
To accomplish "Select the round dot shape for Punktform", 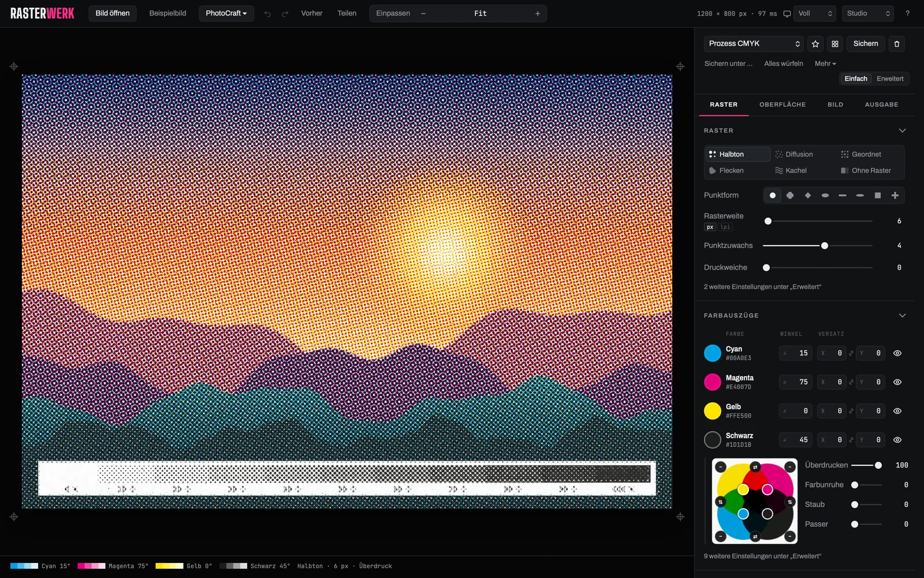I will (x=773, y=195).
